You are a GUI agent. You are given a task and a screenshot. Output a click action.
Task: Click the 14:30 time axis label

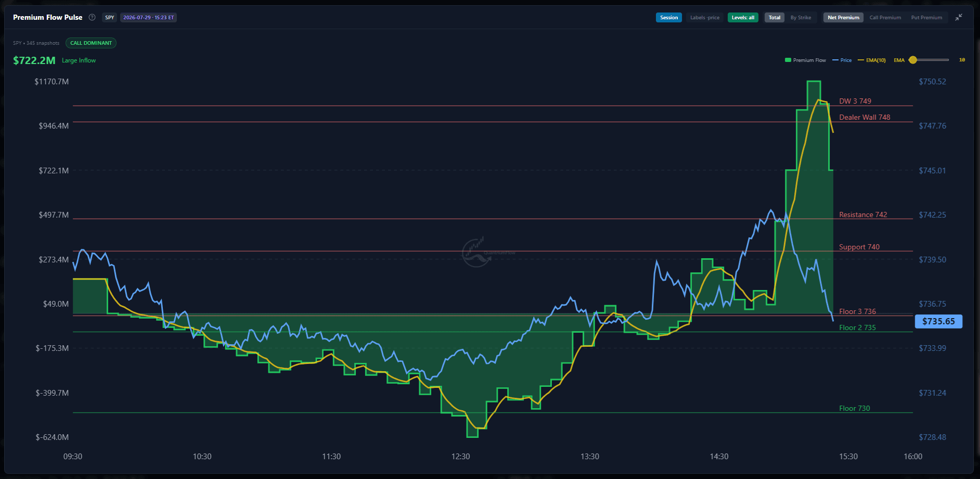point(719,457)
